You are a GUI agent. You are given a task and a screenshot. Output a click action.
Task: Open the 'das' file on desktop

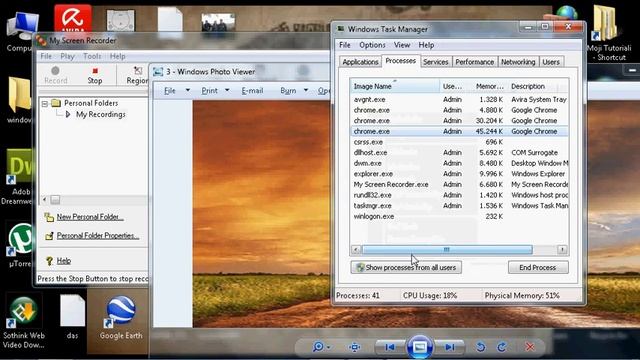(73, 317)
